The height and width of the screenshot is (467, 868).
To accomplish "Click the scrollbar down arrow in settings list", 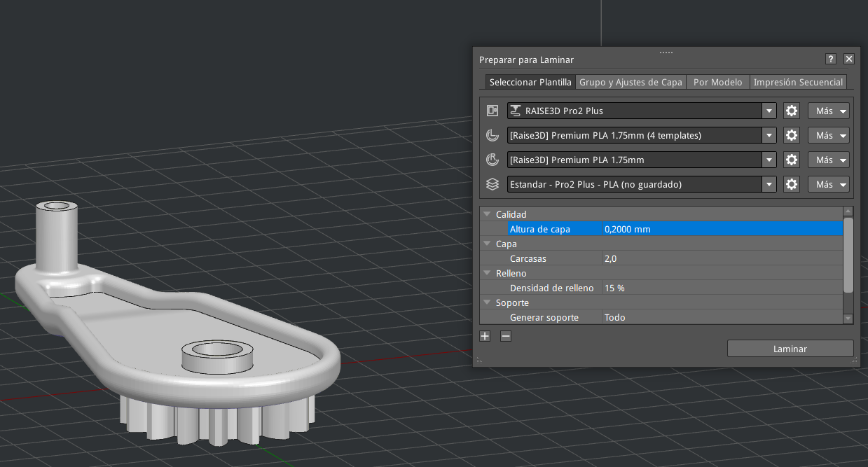I will pos(848,319).
